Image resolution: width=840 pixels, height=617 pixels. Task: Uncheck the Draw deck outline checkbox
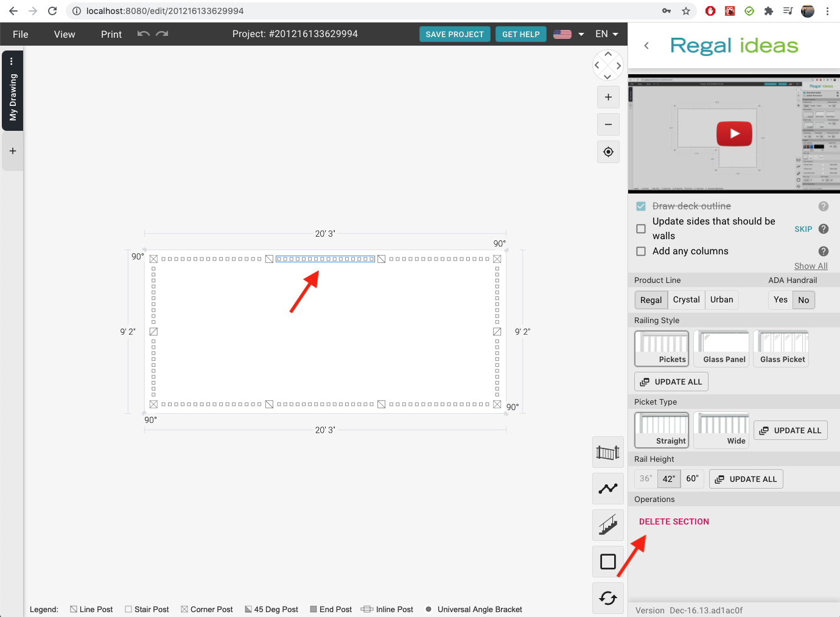point(640,206)
